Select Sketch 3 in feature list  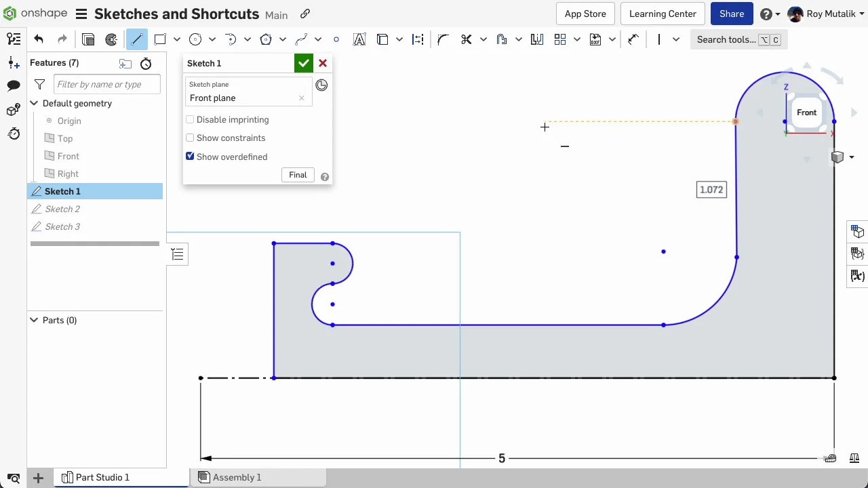click(x=95, y=226)
